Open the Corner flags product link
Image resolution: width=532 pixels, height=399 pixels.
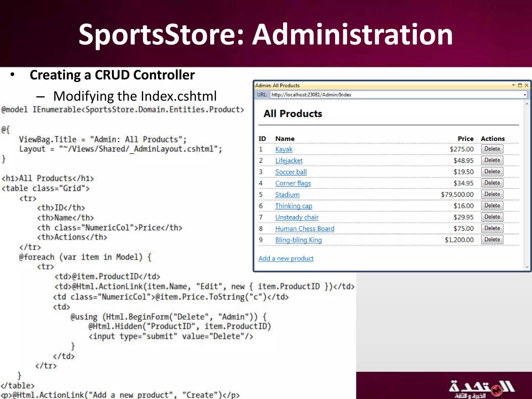293,183
